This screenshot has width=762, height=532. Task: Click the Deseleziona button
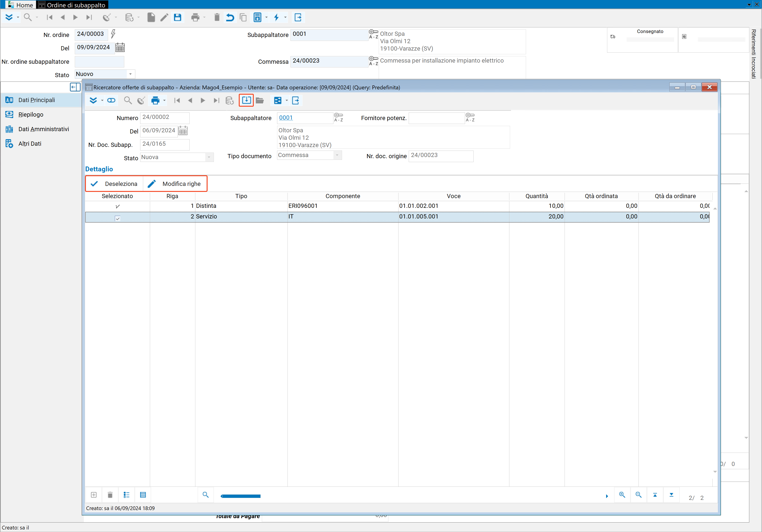(x=114, y=184)
